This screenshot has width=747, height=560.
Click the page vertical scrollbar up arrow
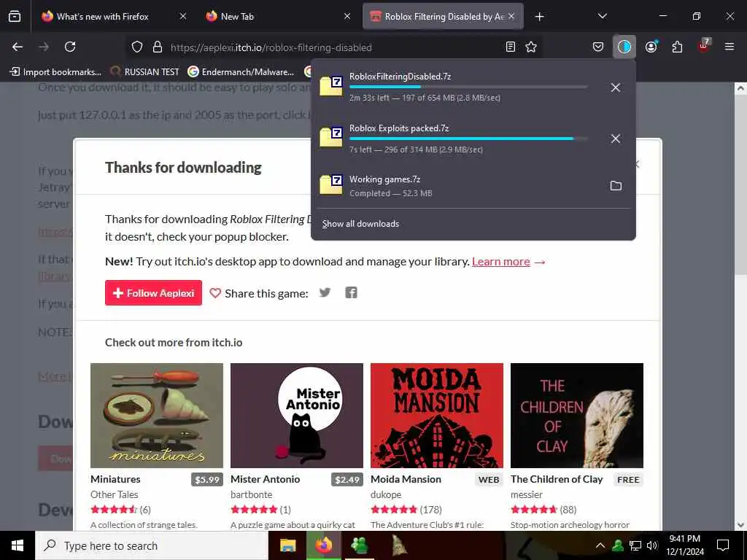(740, 88)
